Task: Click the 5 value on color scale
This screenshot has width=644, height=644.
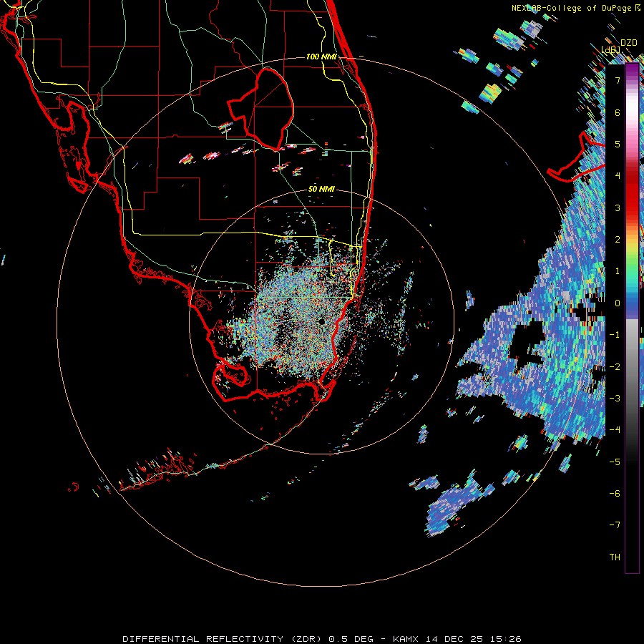Action: point(618,144)
